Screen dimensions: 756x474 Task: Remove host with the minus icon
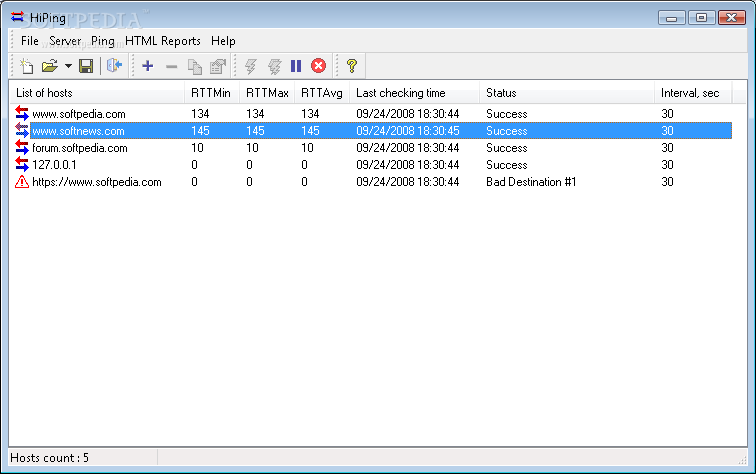(x=172, y=67)
